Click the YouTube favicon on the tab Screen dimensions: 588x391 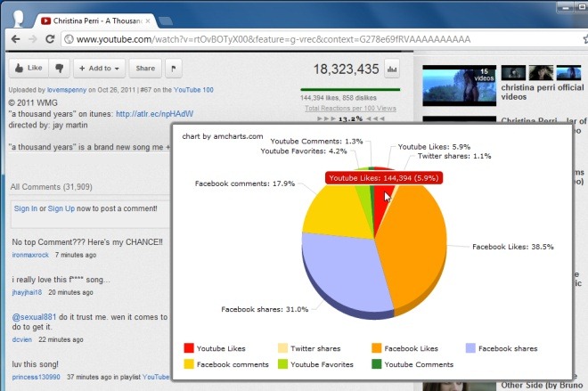click(45, 21)
